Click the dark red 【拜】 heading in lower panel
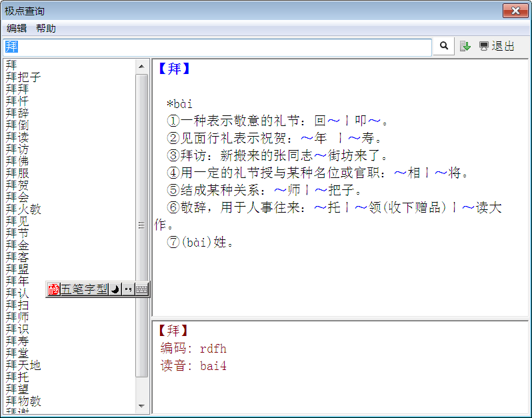The height and width of the screenshot is (418, 532). coord(174,331)
